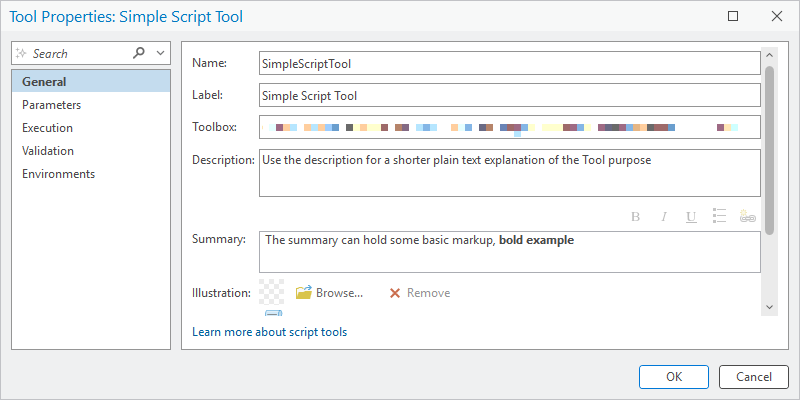Expand the search options dropdown arrow

pyautogui.click(x=161, y=53)
